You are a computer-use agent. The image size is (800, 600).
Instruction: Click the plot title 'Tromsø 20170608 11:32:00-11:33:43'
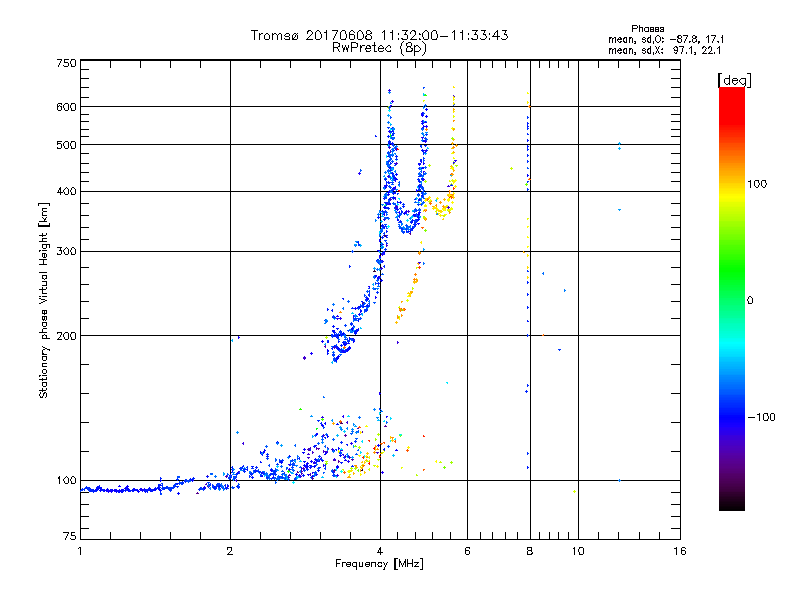pyautogui.click(x=379, y=35)
